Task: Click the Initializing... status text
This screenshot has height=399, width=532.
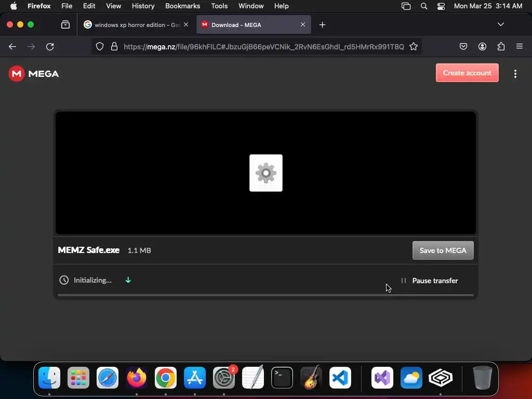Action: [x=92, y=280]
